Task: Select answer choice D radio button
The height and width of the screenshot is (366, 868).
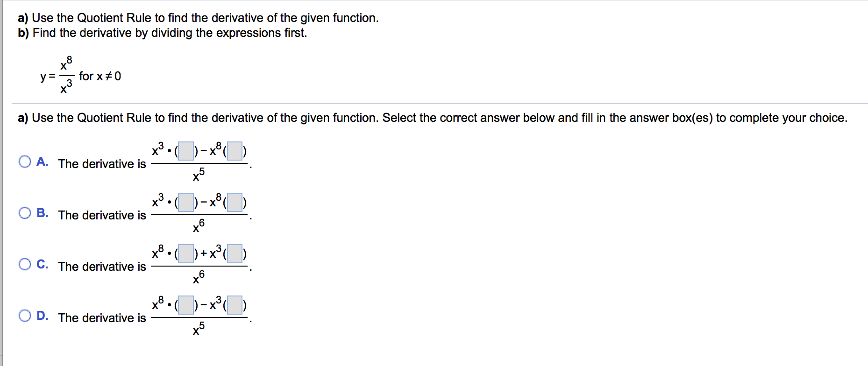Action: click(x=24, y=317)
